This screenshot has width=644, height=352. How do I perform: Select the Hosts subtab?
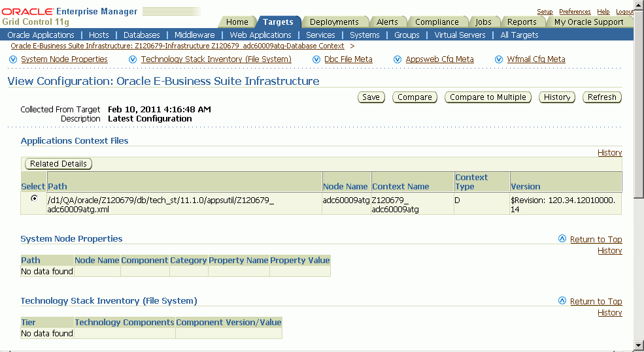(x=99, y=35)
